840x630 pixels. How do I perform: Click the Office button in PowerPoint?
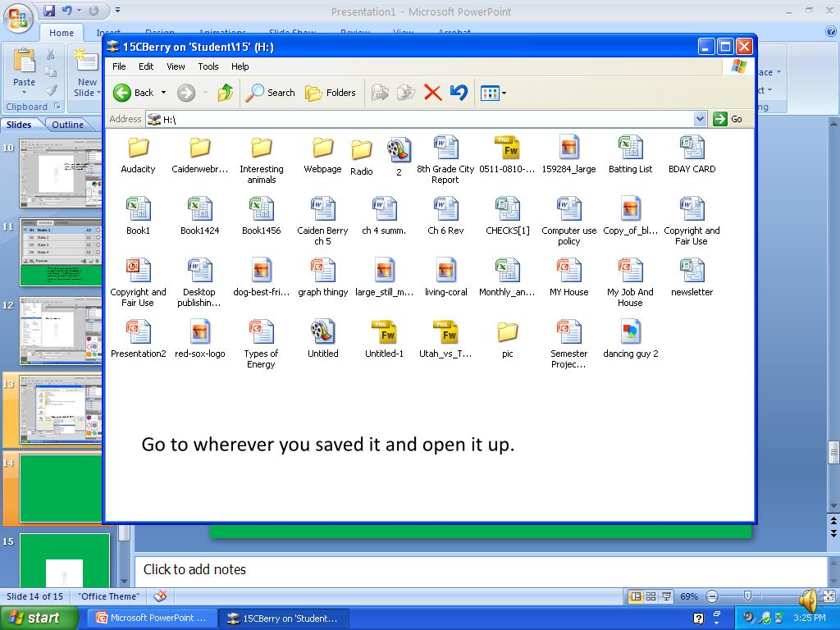pyautogui.click(x=18, y=18)
